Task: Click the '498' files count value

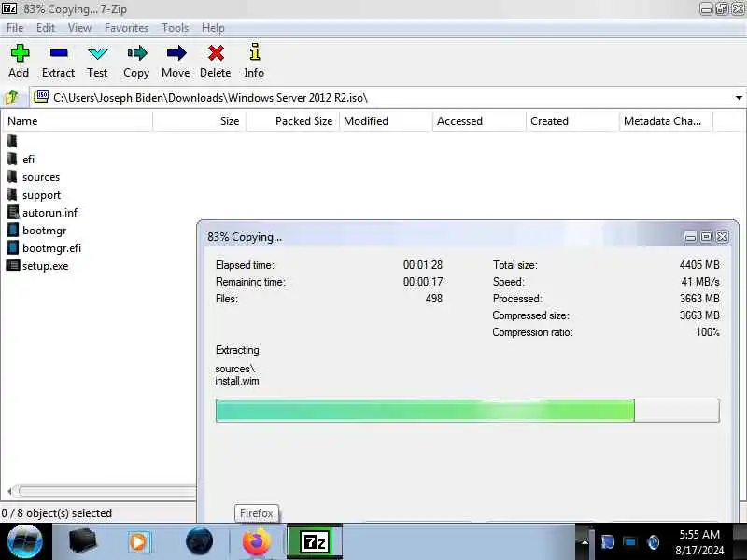Action: 434,299
